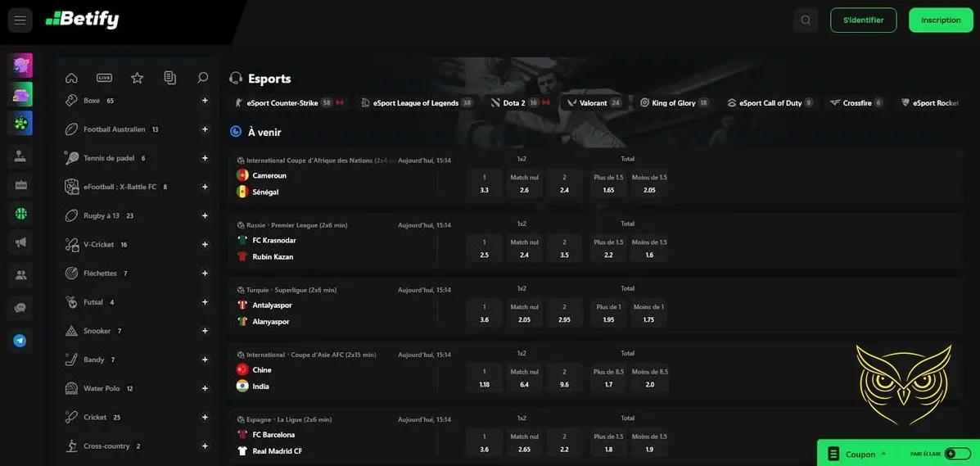Expand the Snooker category
The width and height of the screenshot is (980, 466).
point(205,331)
